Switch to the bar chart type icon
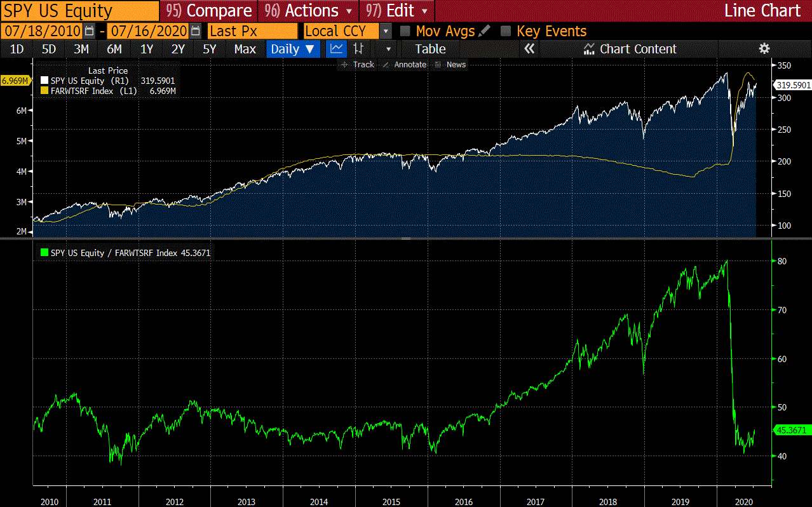812x507 pixels. (358, 49)
